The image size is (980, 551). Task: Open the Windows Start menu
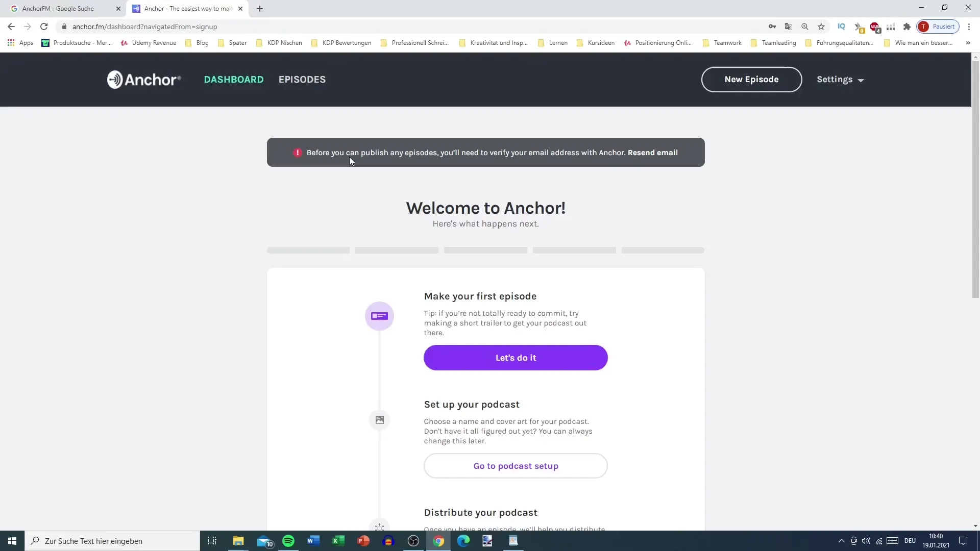12,541
